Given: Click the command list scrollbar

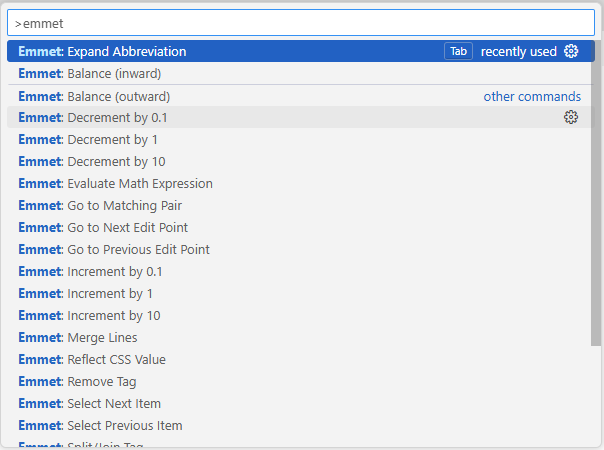Looking at the screenshot, I should 596,193.
